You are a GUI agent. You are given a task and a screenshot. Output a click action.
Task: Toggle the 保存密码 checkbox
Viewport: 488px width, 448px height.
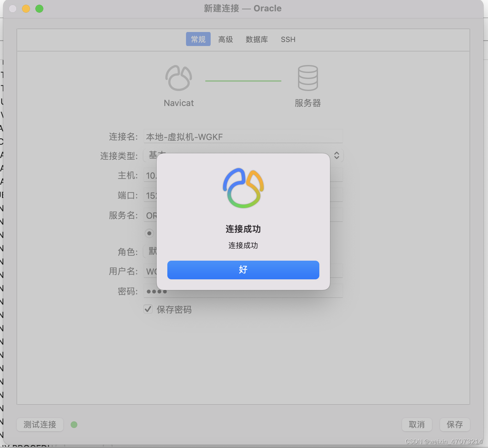pos(148,309)
